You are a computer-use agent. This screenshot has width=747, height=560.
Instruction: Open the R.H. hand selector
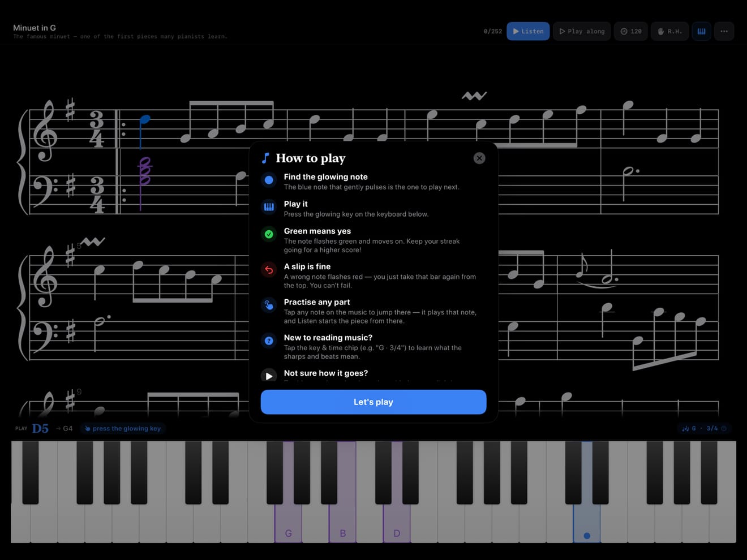pyautogui.click(x=669, y=31)
